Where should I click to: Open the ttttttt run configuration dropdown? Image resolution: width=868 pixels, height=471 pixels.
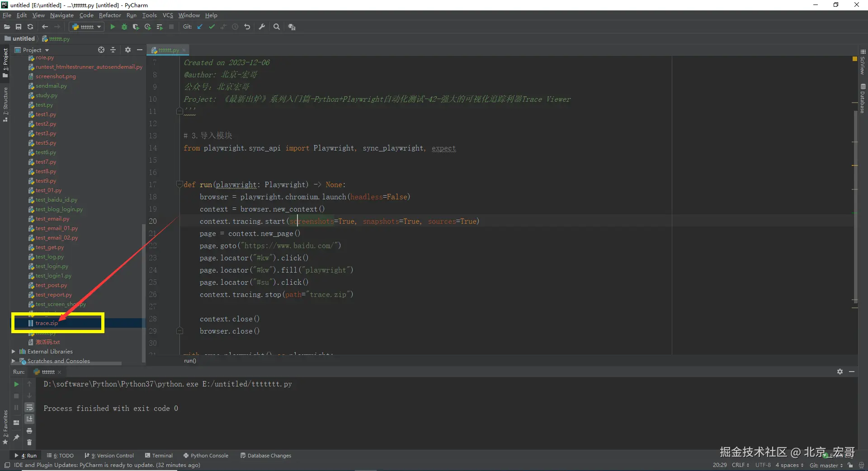click(87, 27)
